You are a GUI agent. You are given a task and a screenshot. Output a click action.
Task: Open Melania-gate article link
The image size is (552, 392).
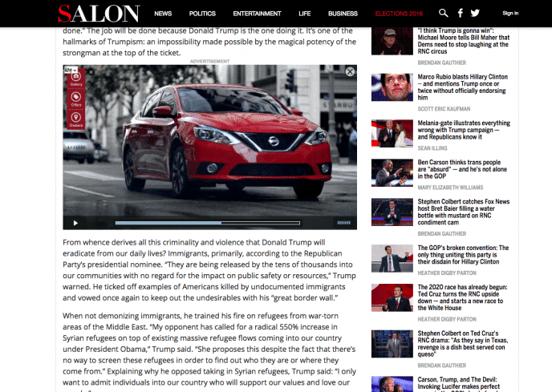464,130
